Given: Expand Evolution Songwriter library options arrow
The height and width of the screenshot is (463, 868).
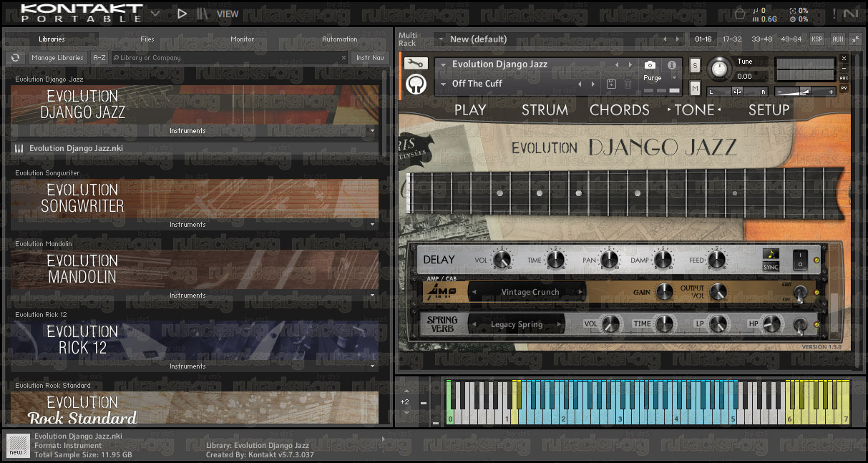Looking at the screenshot, I should pyautogui.click(x=371, y=225).
